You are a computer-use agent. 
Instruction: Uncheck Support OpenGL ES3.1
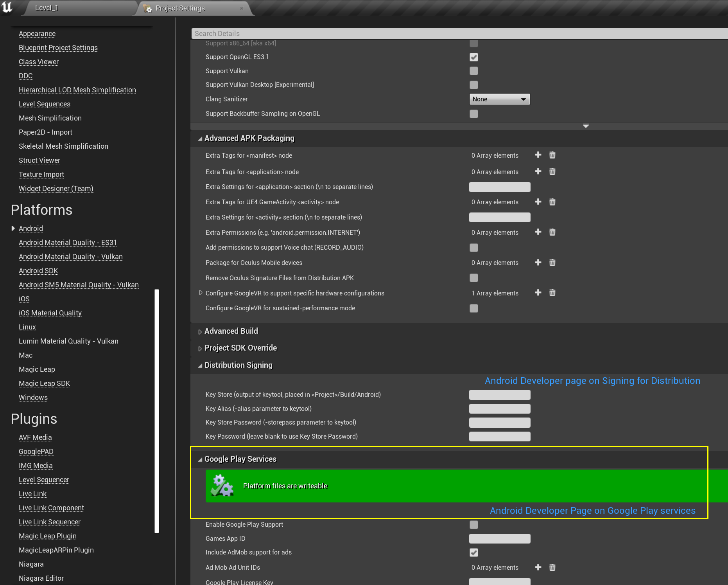tap(474, 57)
